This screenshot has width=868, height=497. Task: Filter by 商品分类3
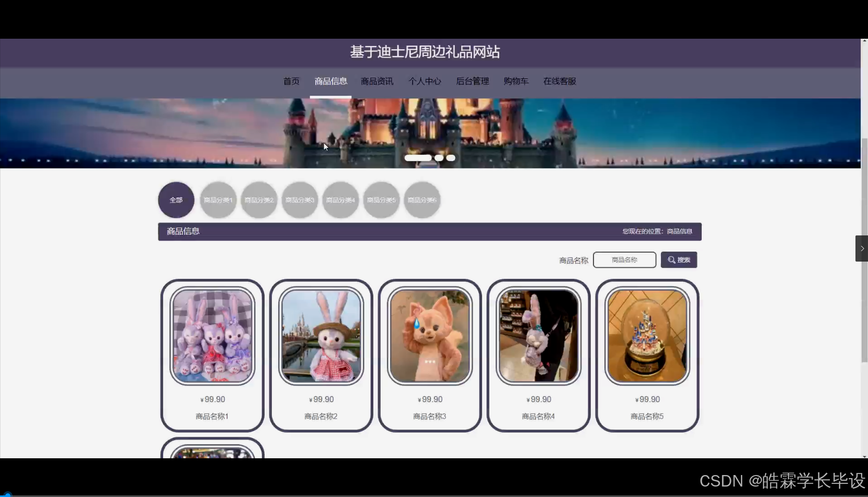click(x=300, y=200)
